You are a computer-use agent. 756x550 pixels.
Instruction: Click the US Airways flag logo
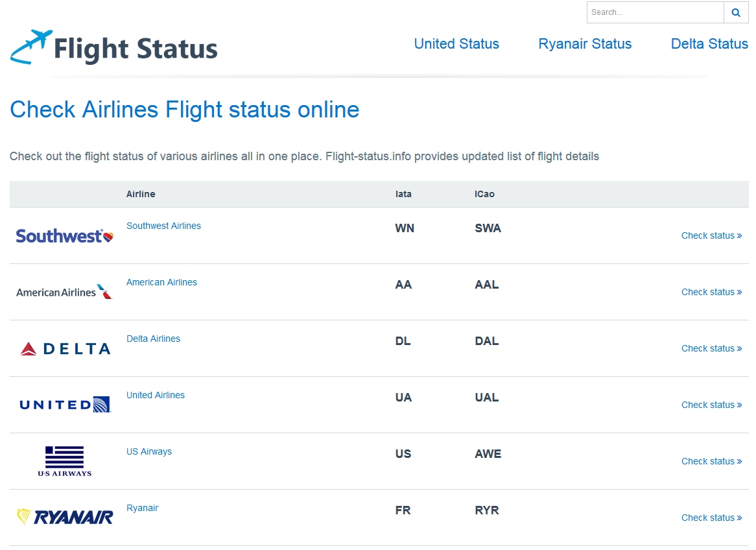[65, 461]
